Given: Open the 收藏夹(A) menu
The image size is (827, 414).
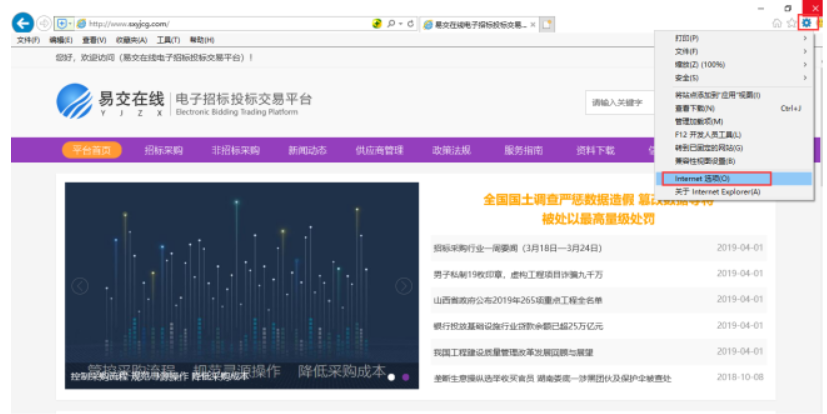Looking at the screenshot, I should click(x=131, y=40).
